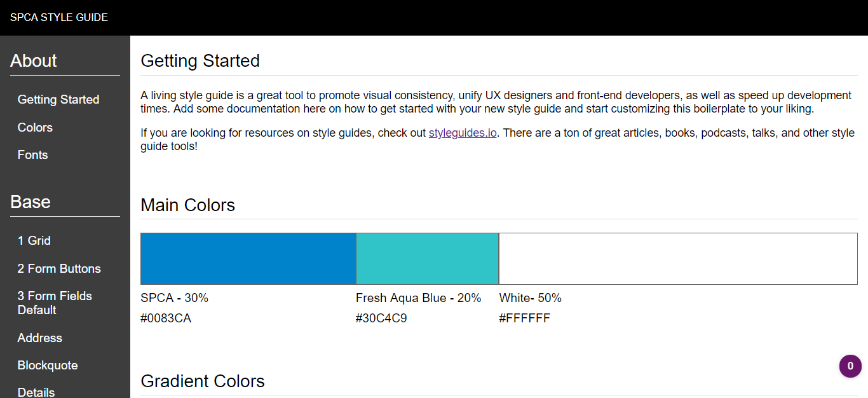Open the Address sidebar entry
The width and height of the screenshot is (868, 398).
[40, 338]
